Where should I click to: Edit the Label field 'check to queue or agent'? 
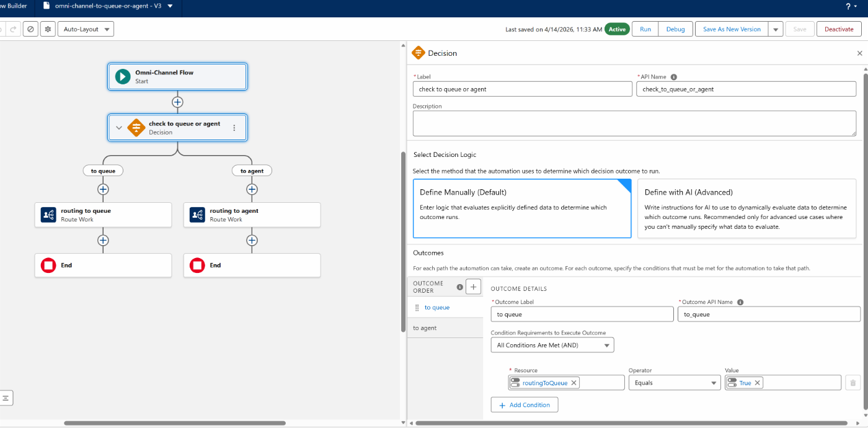pos(523,89)
